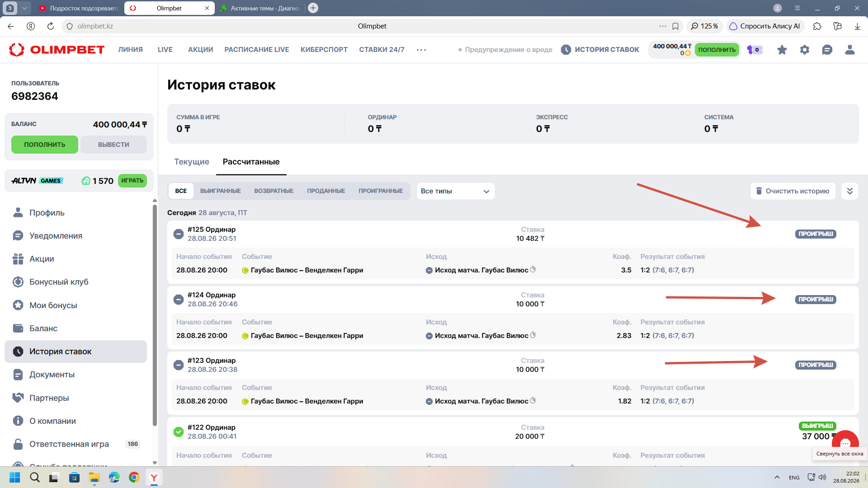Click the volume icon in the system tray
868x488 pixels.
[822, 477]
